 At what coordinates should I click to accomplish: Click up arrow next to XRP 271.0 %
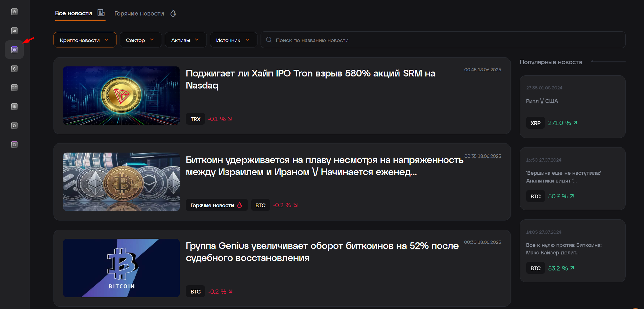575,123
